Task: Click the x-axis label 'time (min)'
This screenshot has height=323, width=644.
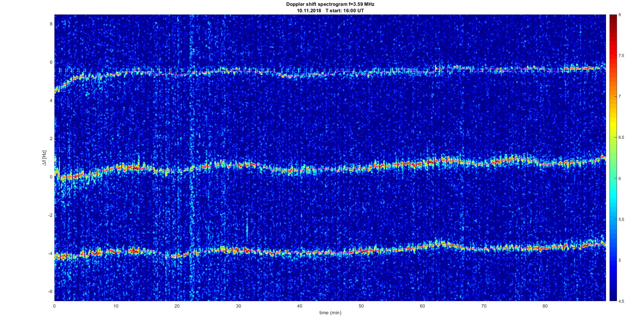Action: pyautogui.click(x=330, y=313)
